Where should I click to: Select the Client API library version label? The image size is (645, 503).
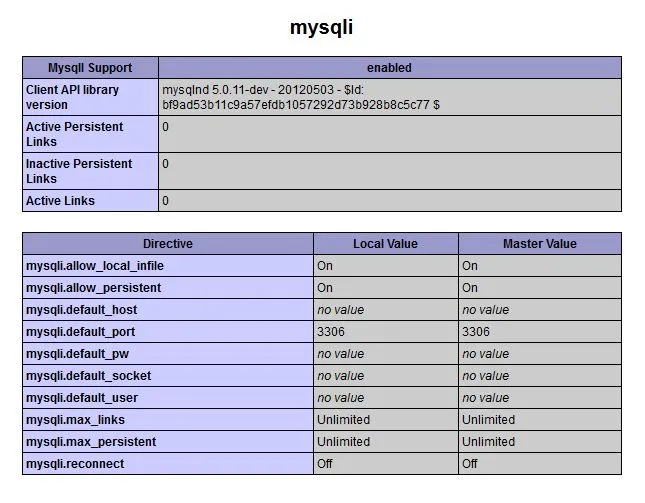click(x=72, y=97)
